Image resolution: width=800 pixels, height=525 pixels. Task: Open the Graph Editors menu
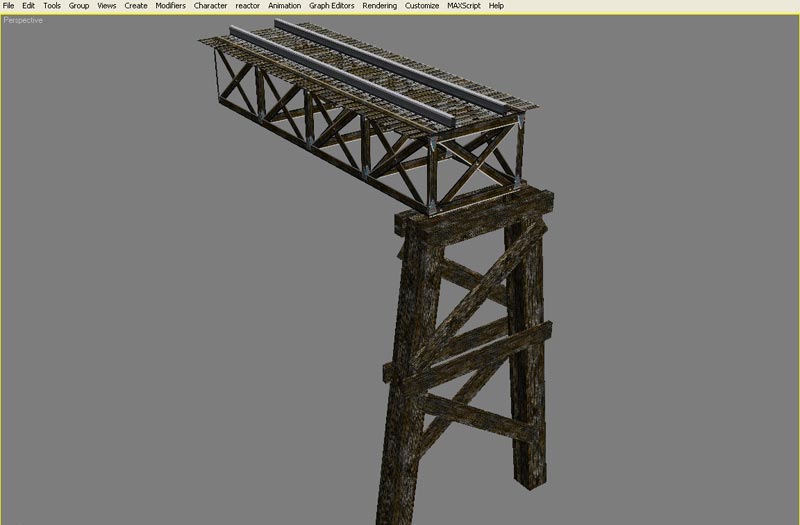coord(331,6)
